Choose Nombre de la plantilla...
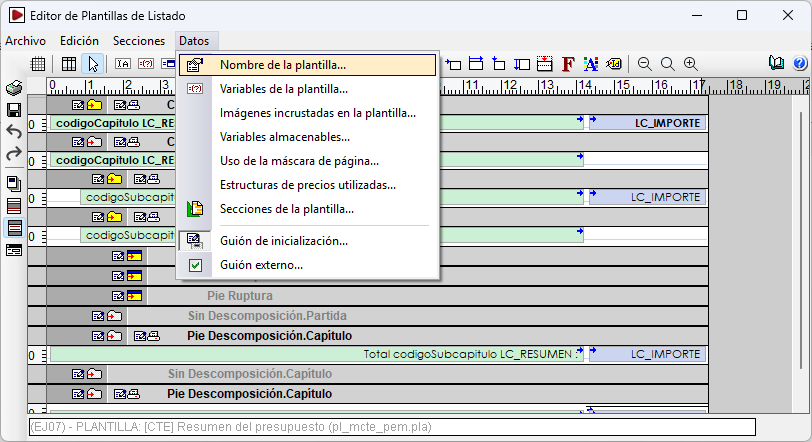 coord(308,65)
